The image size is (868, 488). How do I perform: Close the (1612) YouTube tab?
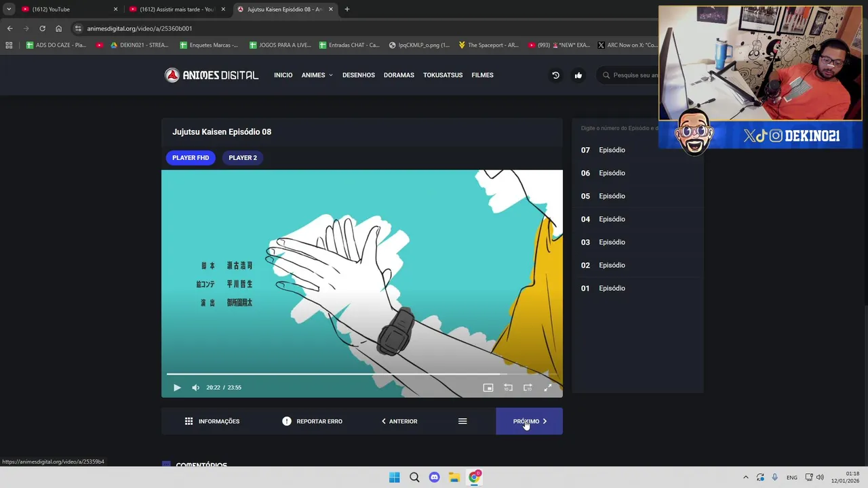[x=115, y=9]
